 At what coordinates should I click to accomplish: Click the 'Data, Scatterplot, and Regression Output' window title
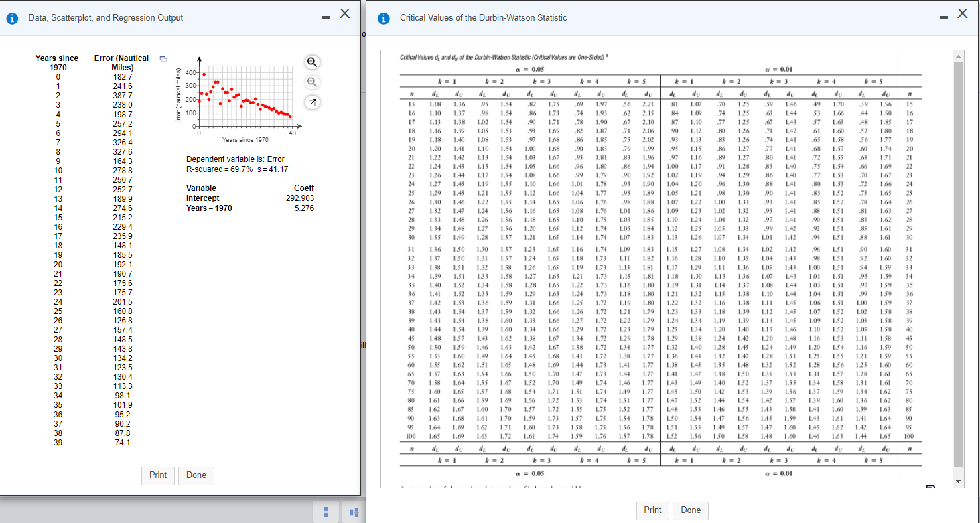click(106, 18)
